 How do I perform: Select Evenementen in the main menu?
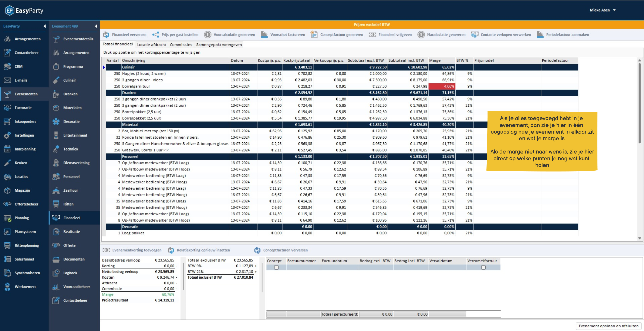click(24, 94)
